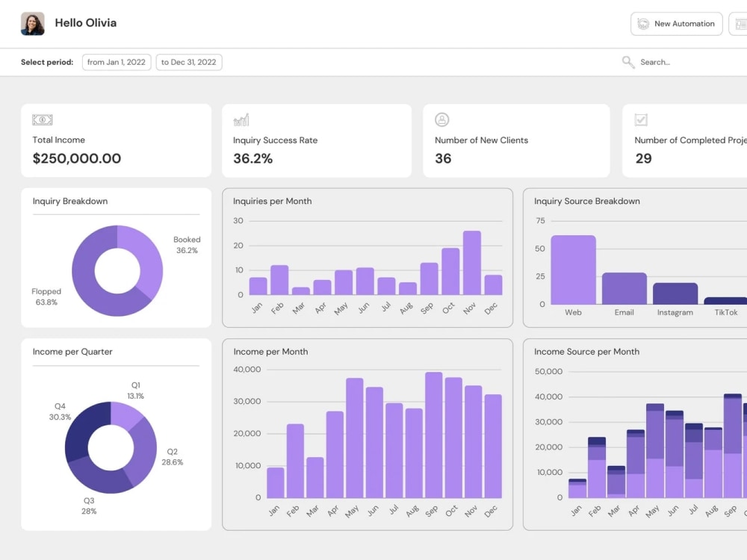Click the Hello Olivia greeting text
The image size is (747, 560).
86,23
